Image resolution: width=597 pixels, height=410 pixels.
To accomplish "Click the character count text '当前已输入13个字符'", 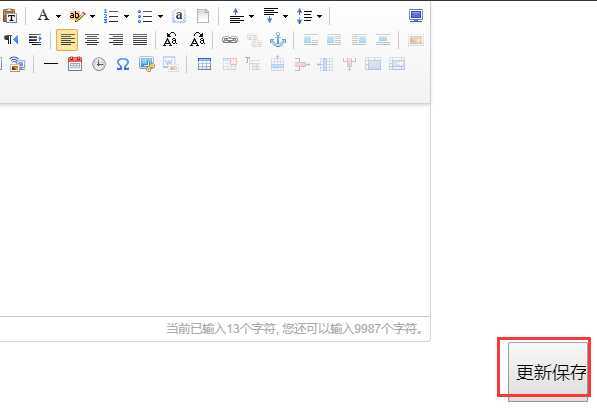I will point(221,328).
